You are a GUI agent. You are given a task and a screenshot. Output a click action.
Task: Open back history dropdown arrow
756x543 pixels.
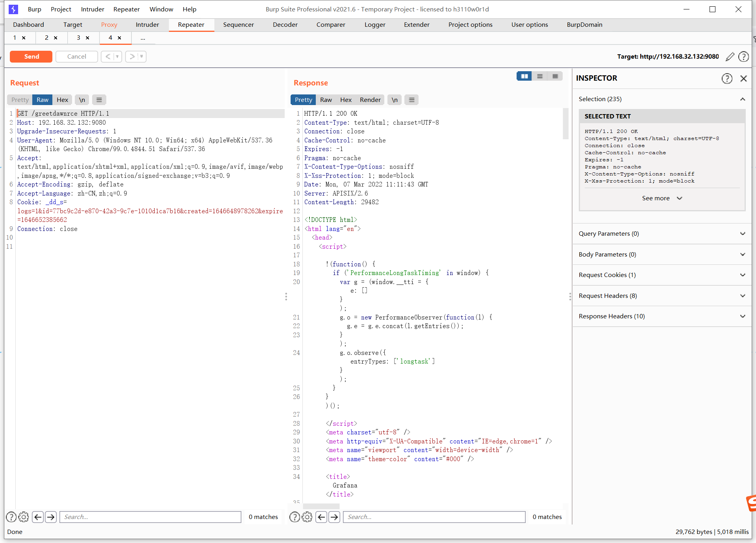tap(117, 57)
